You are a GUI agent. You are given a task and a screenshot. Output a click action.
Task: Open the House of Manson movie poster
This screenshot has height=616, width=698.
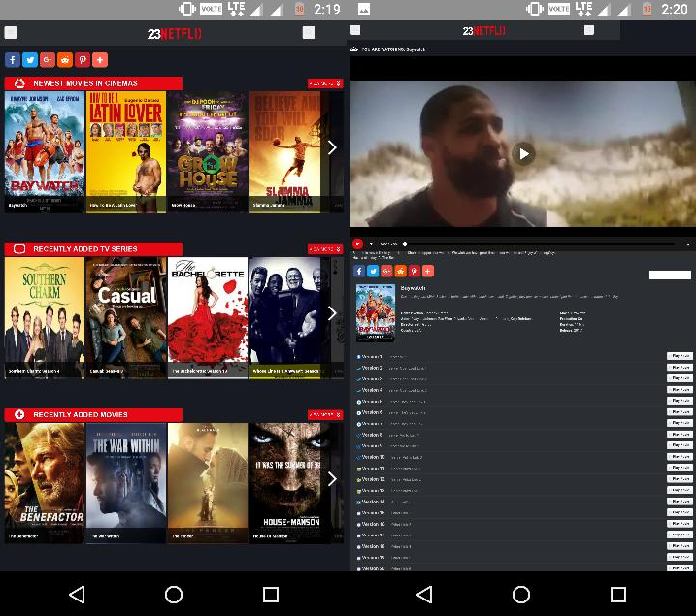[x=284, y=483]
